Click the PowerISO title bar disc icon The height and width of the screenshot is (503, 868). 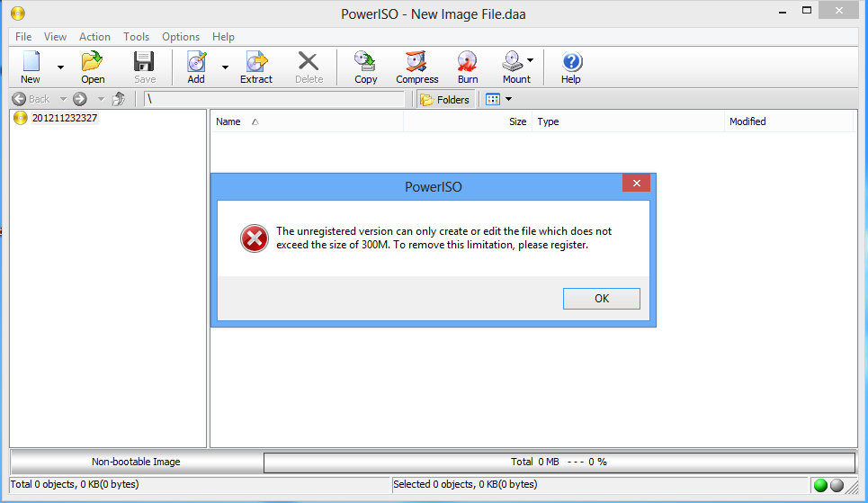point(18,13)
